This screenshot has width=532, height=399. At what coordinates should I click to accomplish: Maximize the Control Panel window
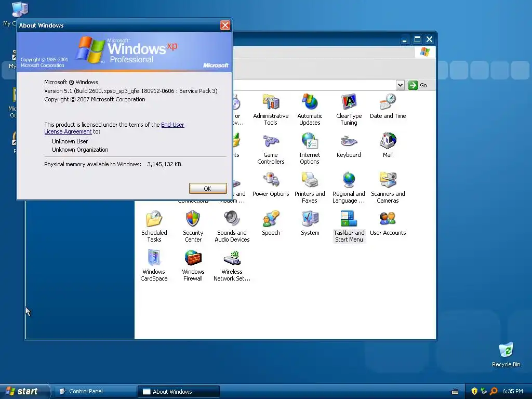pyautogui.click(x=417, y=39)
